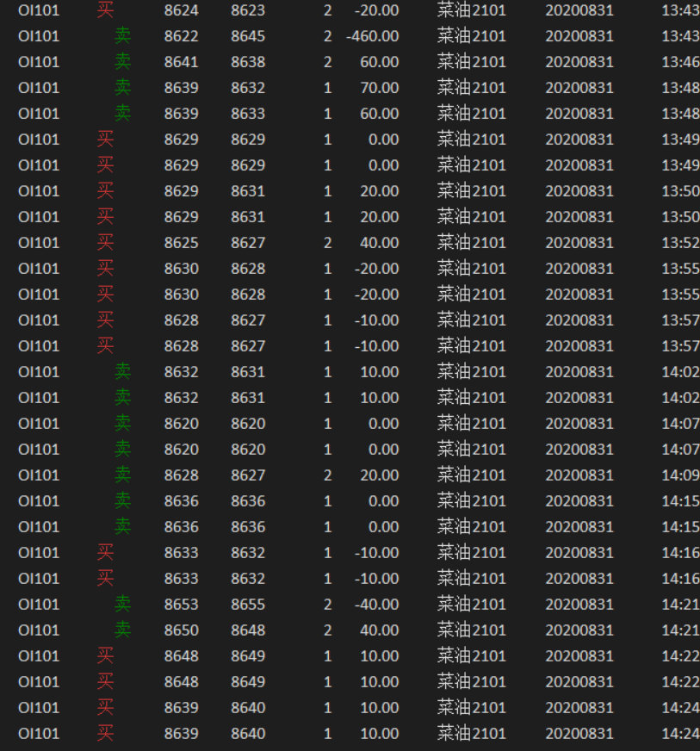Image resolution: width=700 pixels, height=751 pixels.
Task: Click the 8653 price value
Action: 181,605
